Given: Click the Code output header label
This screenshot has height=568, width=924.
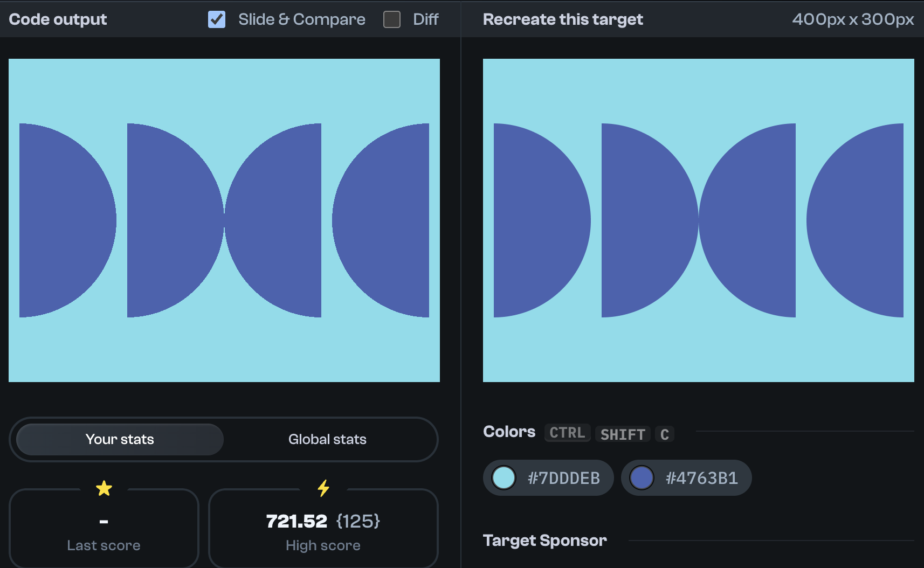Looking at the screenshot, I should (x=58, y=19).
